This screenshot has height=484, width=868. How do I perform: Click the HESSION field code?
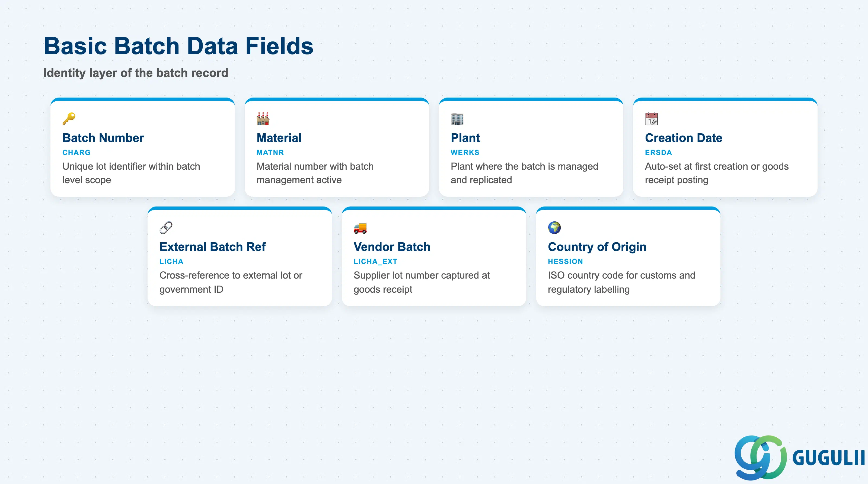coord(565,262)
